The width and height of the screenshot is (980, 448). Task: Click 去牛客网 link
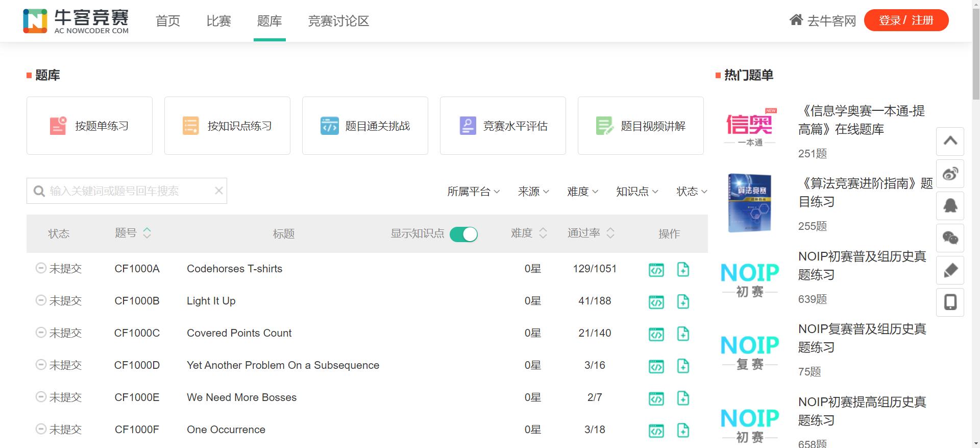831,21
